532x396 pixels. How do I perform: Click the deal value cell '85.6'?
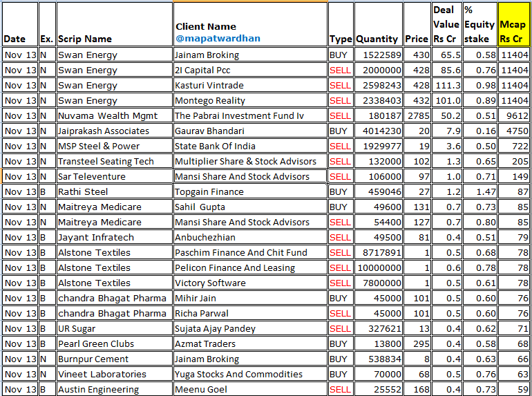pos(446,70)
